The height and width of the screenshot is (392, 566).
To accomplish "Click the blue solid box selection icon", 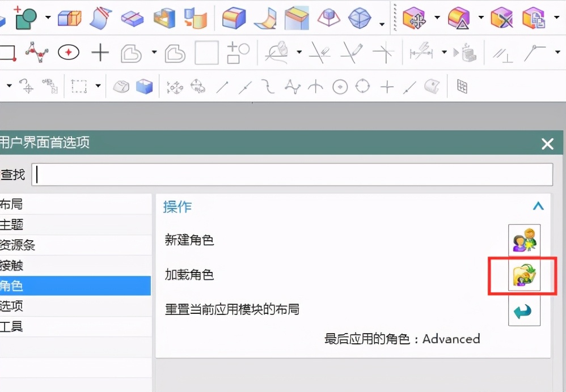I will coord(145,87).
